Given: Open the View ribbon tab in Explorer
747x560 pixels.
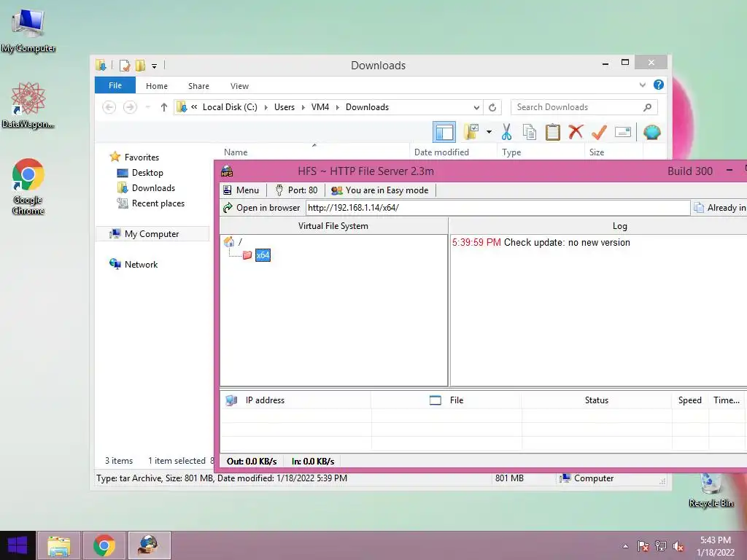Looking at the screenshot, I should (x=239, y=86).
